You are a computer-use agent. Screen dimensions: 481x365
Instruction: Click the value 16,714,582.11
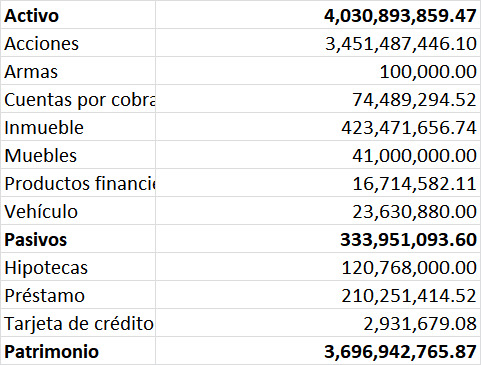(414, 184)
